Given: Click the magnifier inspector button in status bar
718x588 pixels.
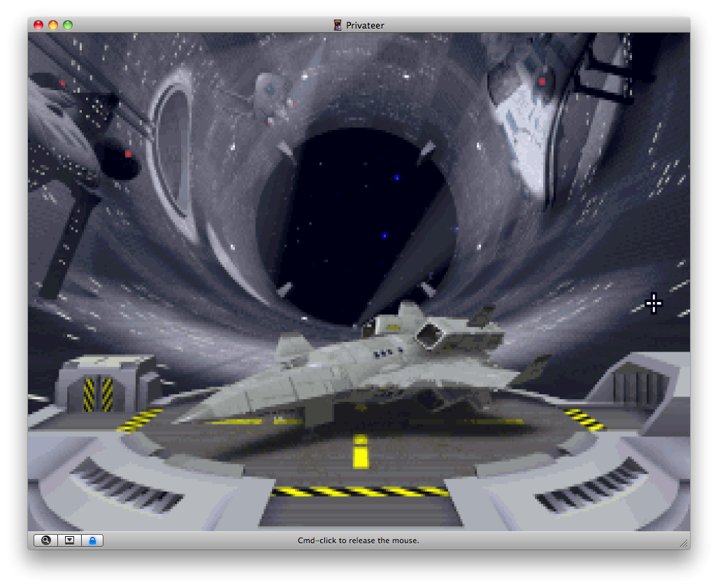Looking at the screenshot, I should click(46, 540).
